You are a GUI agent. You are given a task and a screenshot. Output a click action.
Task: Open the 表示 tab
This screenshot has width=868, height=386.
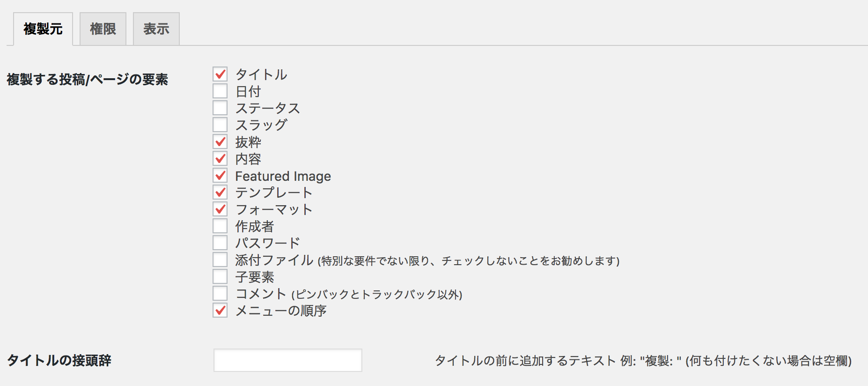pos(156,29)
